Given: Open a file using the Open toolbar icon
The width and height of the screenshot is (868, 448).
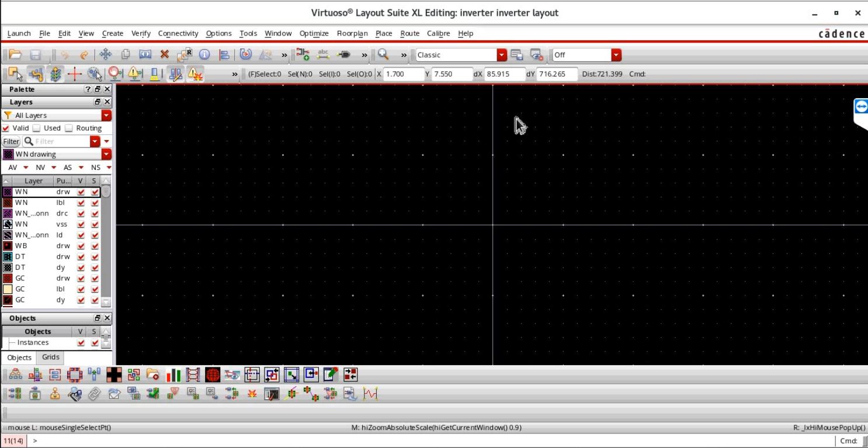Looking at the screenshot, I should click(15, 54).
